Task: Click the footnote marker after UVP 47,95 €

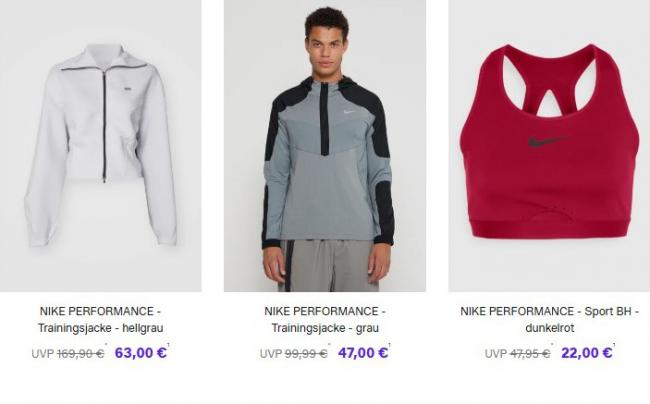Action: [552, 345]
